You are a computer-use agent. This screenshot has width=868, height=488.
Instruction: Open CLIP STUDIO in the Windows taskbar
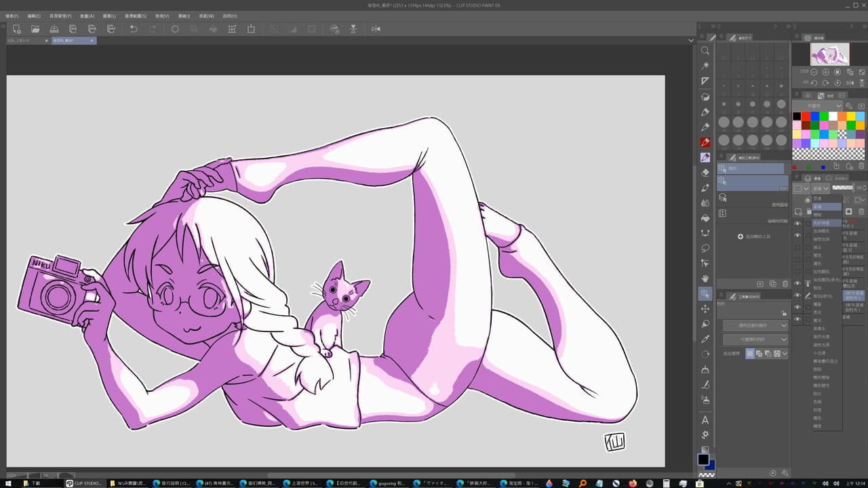coord(85,483)
